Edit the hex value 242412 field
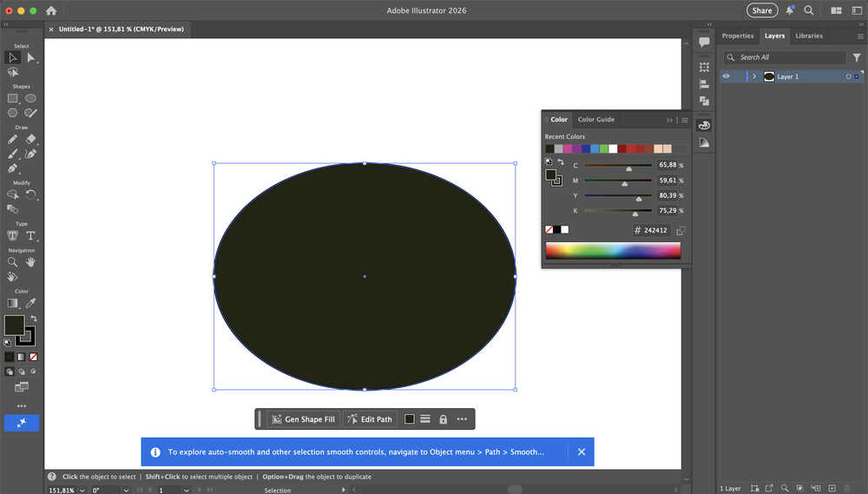The height and width of the screenshot is (494, 868). (x=655, y=230)
